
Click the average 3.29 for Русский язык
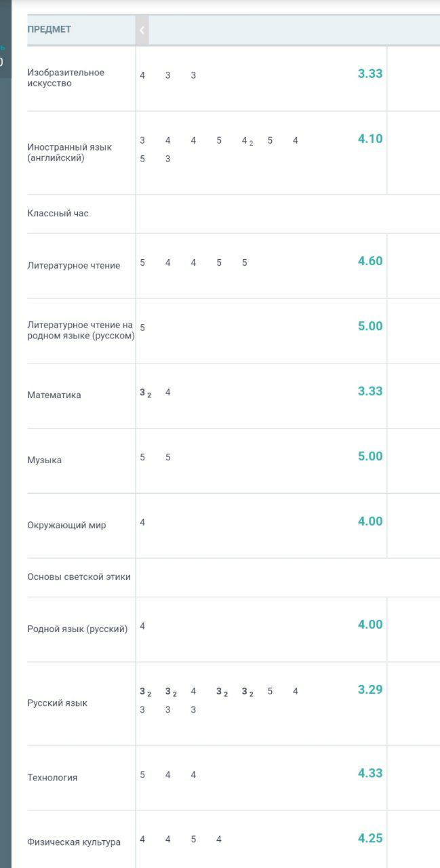[370, 690]
